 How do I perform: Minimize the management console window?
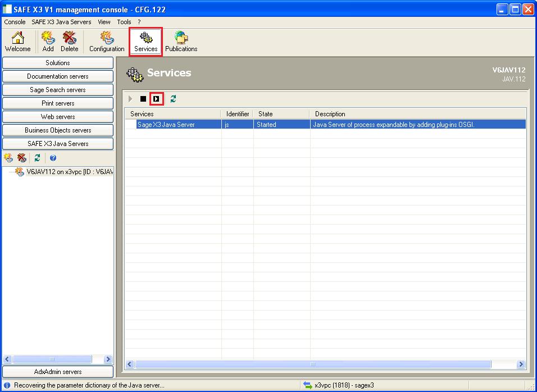(502, 9)
